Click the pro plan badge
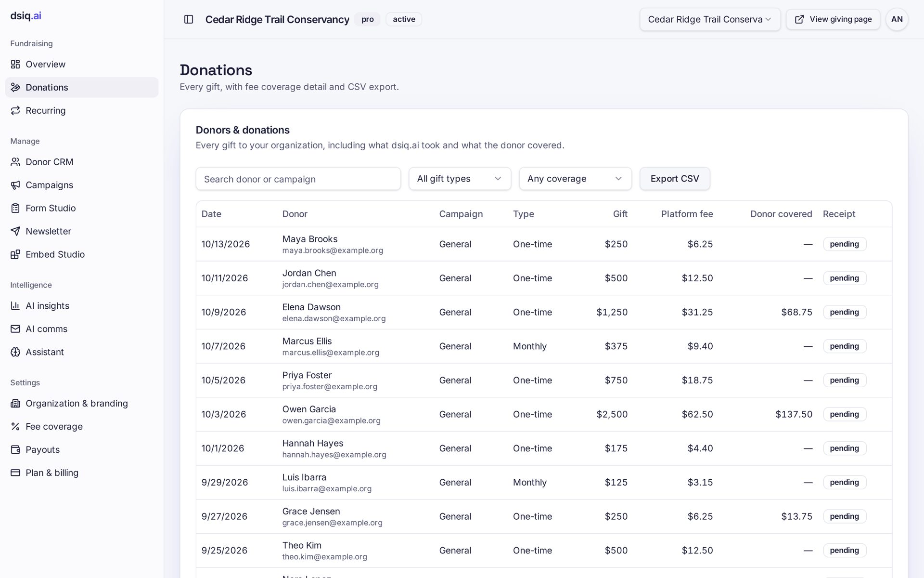Image resolution: width=924 pixels, height=578 pixels. tap(368, 19)
